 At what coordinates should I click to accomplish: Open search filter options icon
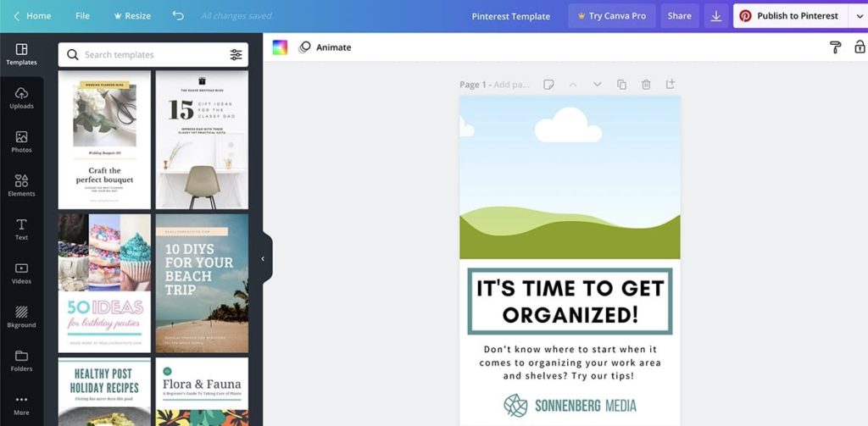236,55
